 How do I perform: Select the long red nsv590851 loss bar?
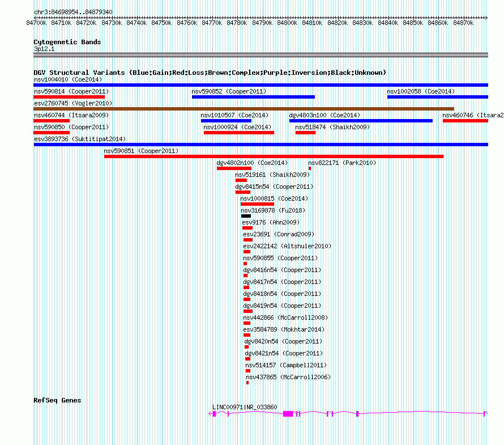[x=274, y=156]
